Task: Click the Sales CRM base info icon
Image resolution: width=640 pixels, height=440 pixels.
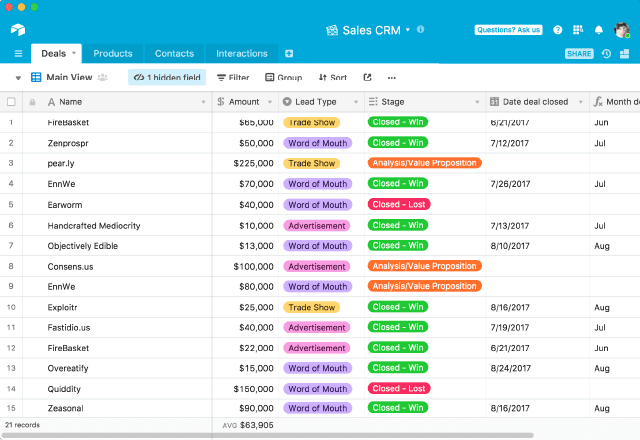Action: pos(420,29)
